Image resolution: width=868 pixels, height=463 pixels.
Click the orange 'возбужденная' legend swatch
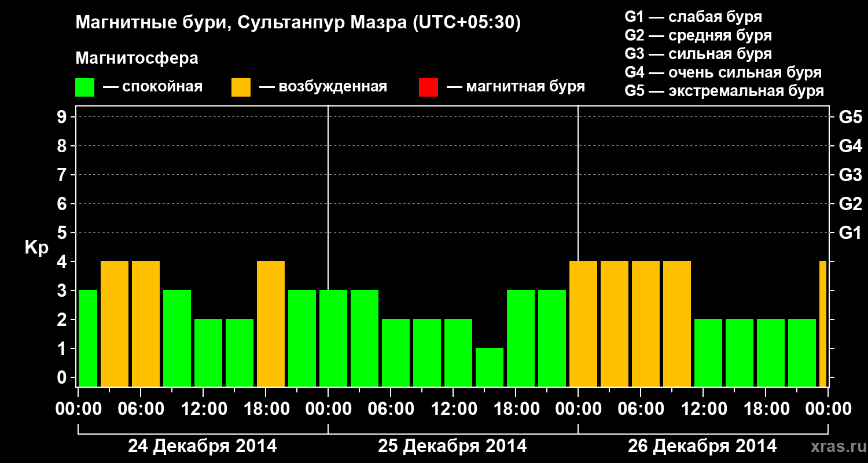pyautogui.click(x=241, y=87)
